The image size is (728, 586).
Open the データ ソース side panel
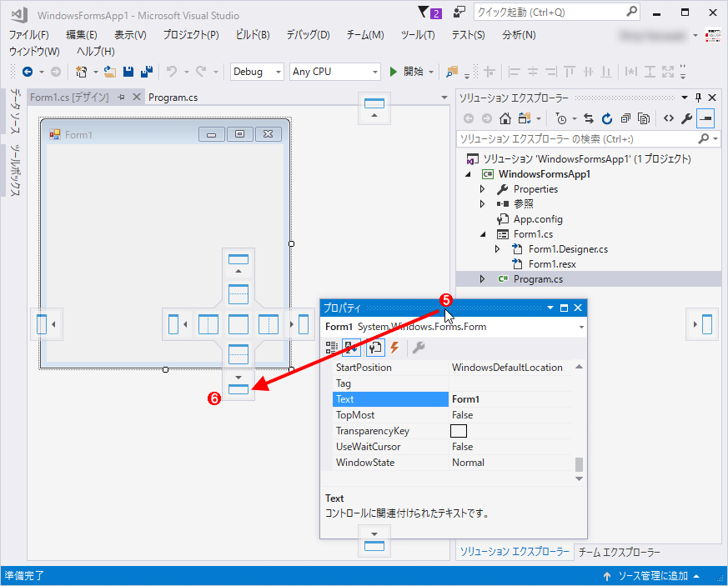[15, 112]
